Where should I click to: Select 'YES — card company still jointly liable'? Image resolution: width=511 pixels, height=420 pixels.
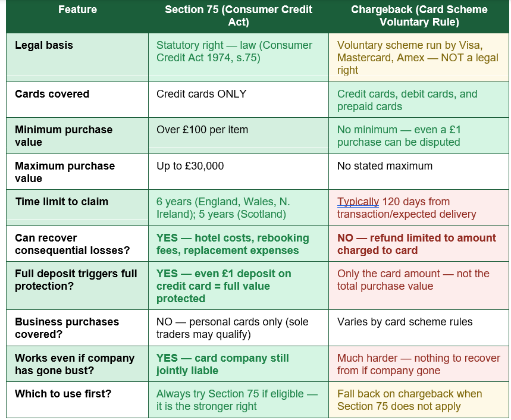(x=222, y=364)
